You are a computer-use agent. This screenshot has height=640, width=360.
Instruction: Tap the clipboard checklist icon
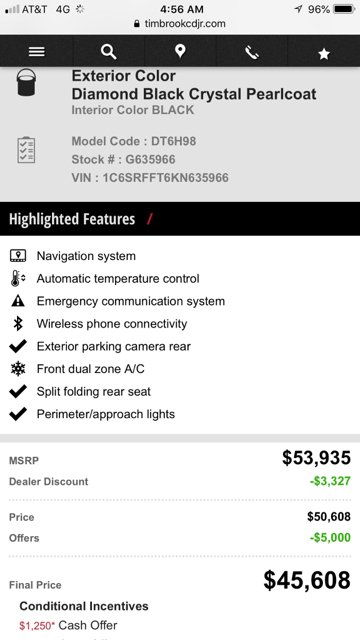[27, 150]
